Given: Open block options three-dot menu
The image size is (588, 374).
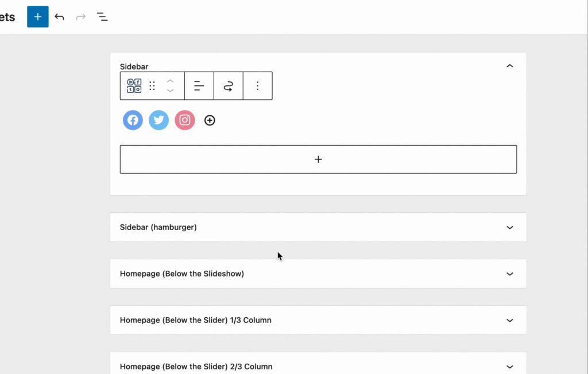Looking at the screenshot, I should pyautogui.click(x=257, y=86).
